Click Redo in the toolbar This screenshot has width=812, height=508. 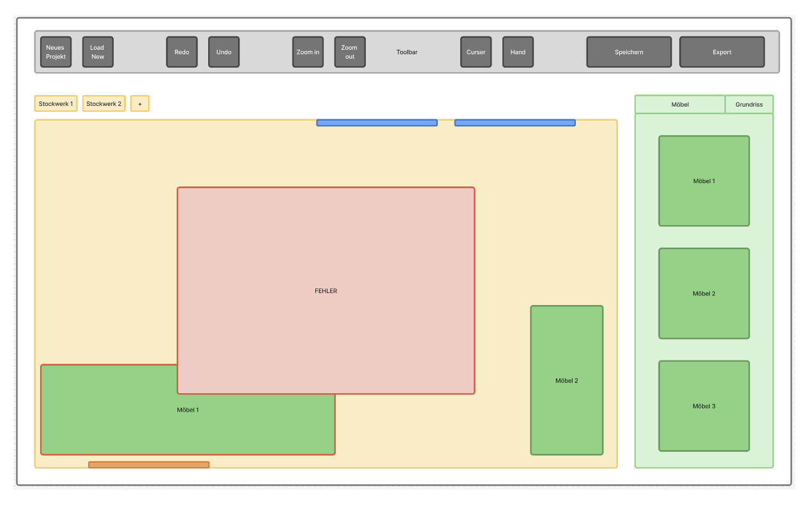[182, 52]
